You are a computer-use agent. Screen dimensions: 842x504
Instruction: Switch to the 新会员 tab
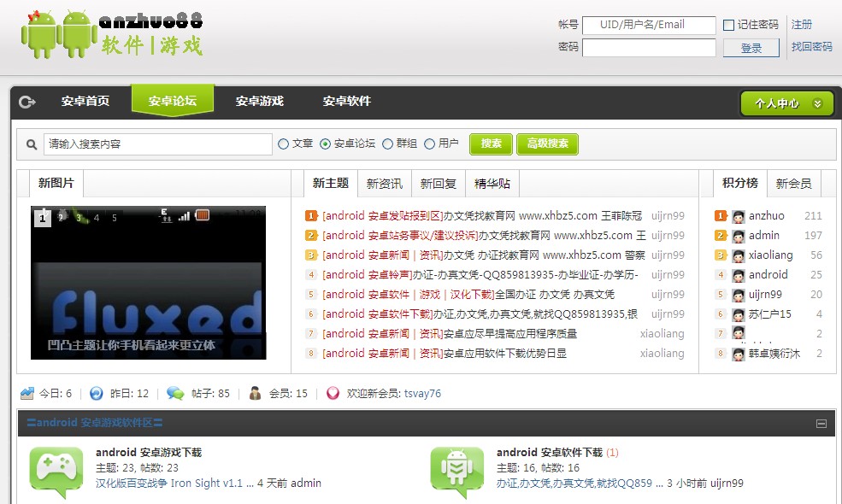pos(793,184)
